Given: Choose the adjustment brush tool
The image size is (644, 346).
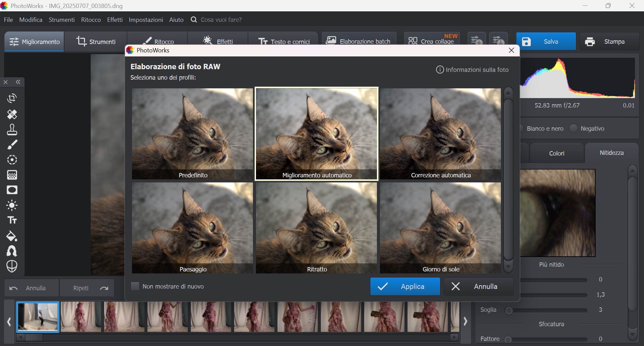Looking at the screenshot, I should [12, 145].
